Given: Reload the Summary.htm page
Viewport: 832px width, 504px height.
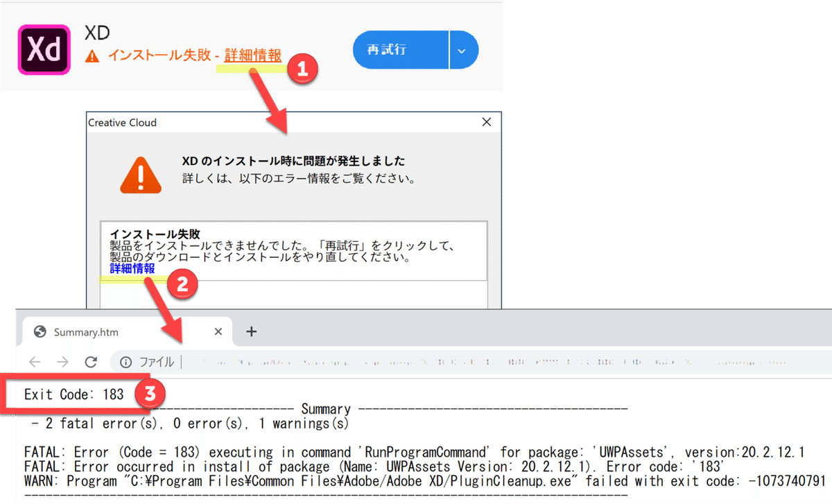Looking at the screenshot, I should tap(91, 361).
